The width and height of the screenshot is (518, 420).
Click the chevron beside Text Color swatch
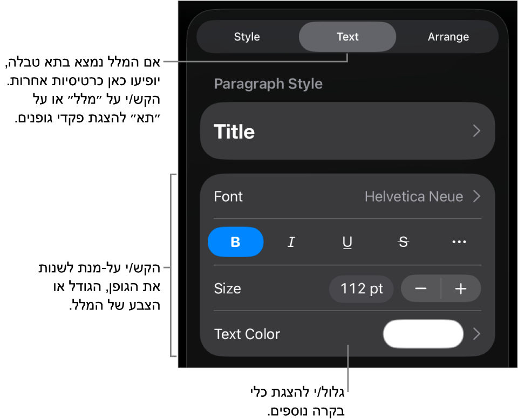tap(476, 334)
